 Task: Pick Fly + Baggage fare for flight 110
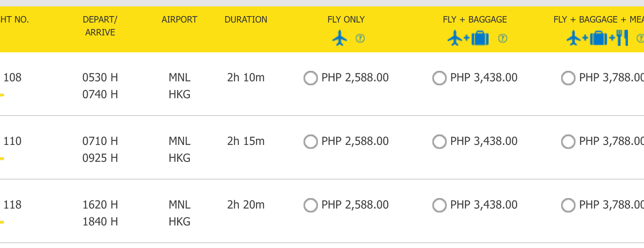[x=440, y=141]
